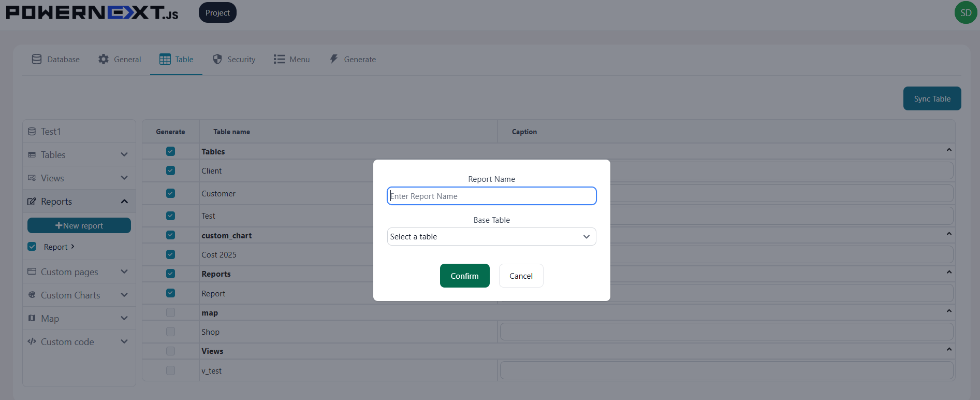Click the Database cylinder icon
Screen dimensions: 980x400
(37, 59)
